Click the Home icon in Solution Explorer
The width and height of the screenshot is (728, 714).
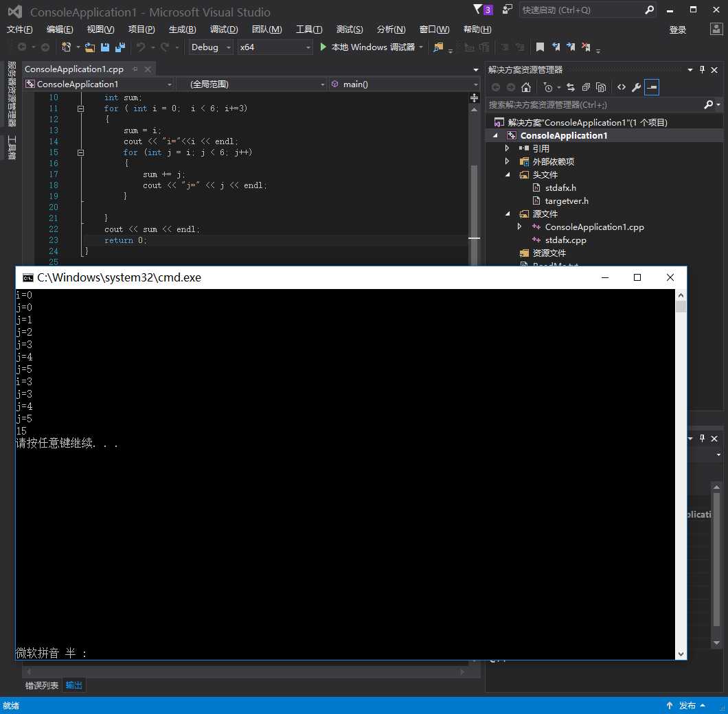[x=526, y=87]
